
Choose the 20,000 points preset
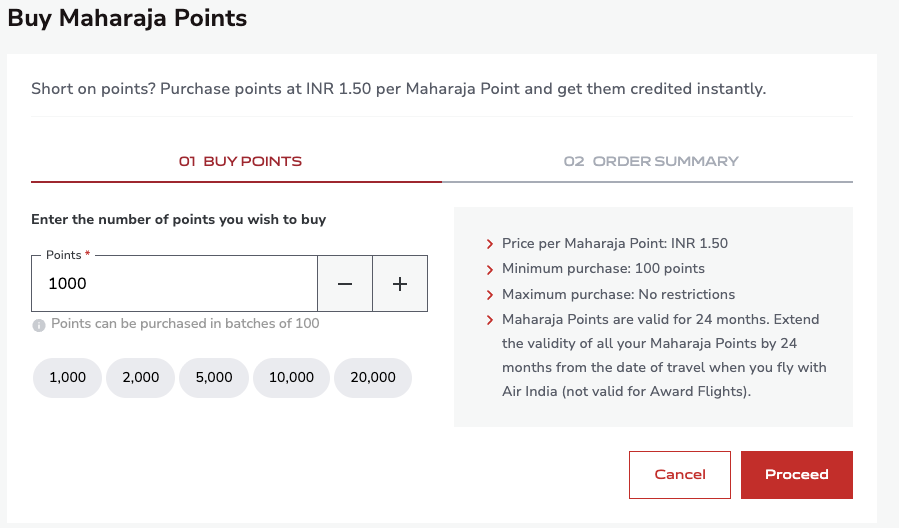point(372,378)
